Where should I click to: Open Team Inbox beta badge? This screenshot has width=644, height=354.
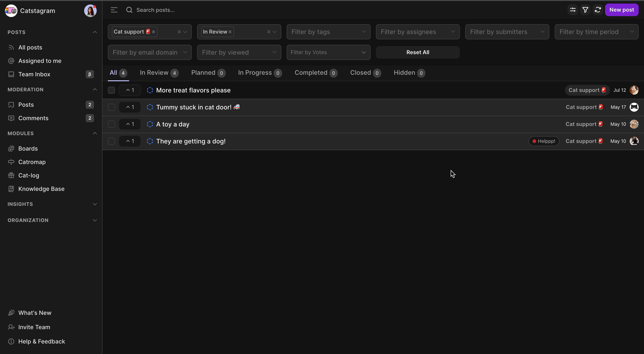90,74
